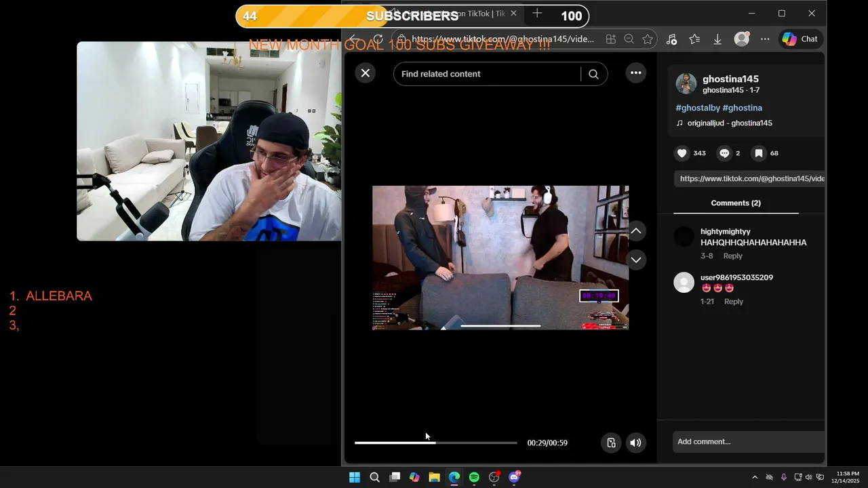Image resolution: width=868 pixels, height=488 pixels.
Task: Show hidden system tray icons
Action: pos(755,477)
